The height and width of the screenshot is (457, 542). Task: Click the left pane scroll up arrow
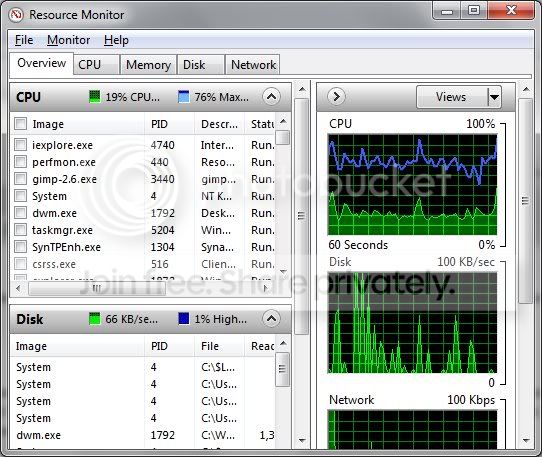(302, 90)
